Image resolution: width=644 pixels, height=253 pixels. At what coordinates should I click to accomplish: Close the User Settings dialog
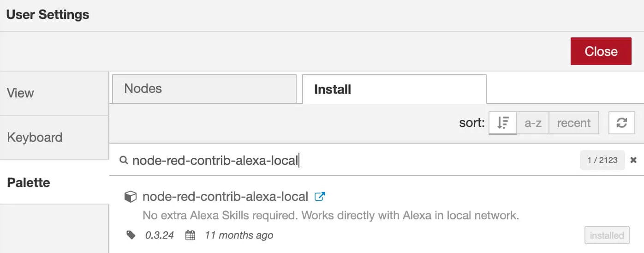(601, 51)
